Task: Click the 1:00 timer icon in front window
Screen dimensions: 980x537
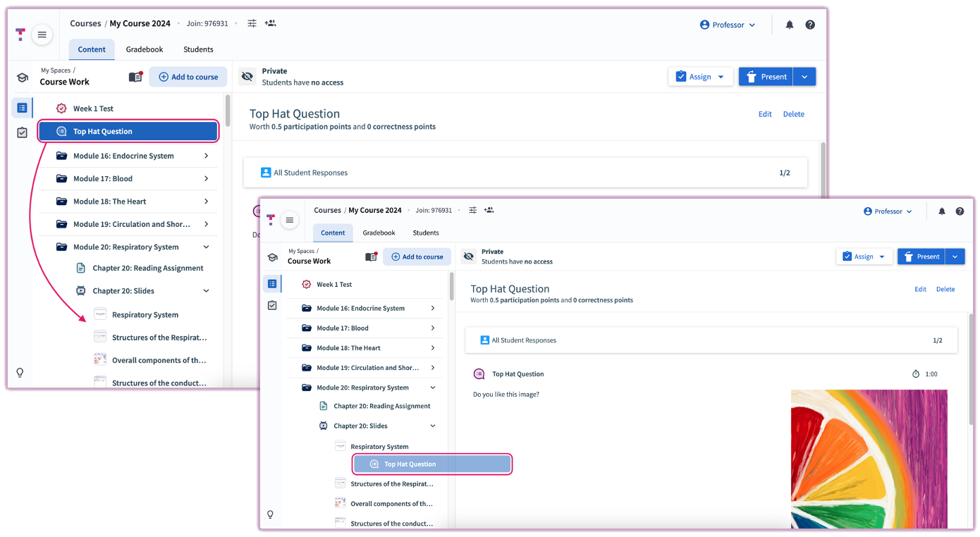Action: [x=916, y=374]
